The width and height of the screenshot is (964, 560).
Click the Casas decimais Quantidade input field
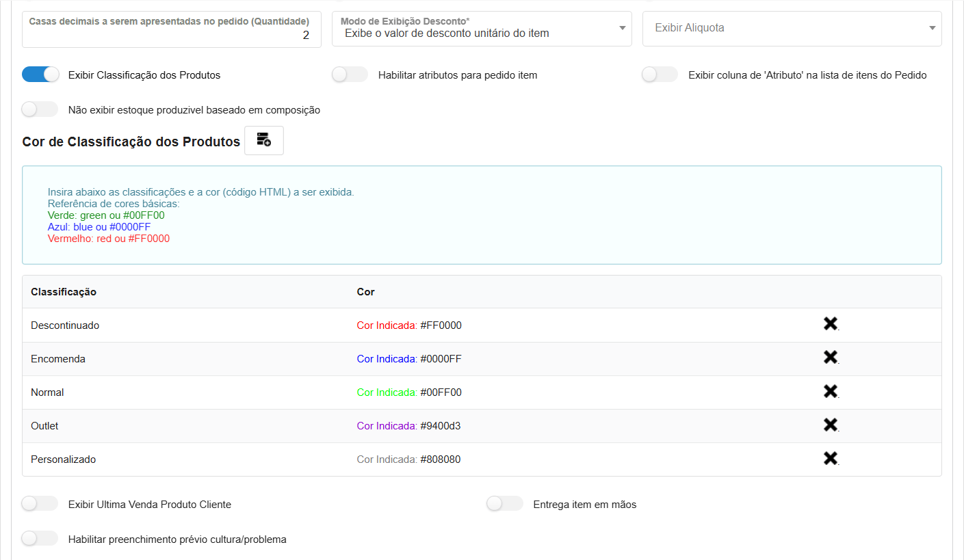point(171,35)
